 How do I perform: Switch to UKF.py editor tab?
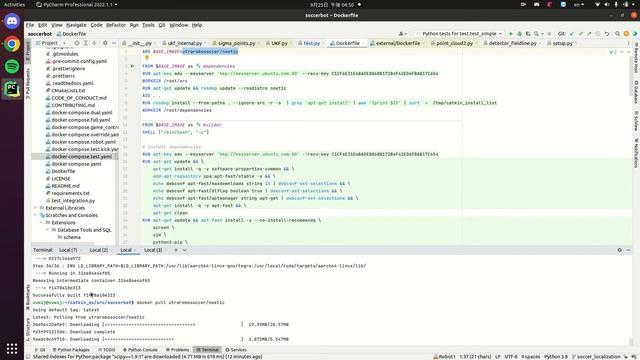click(x=279, y=43)
